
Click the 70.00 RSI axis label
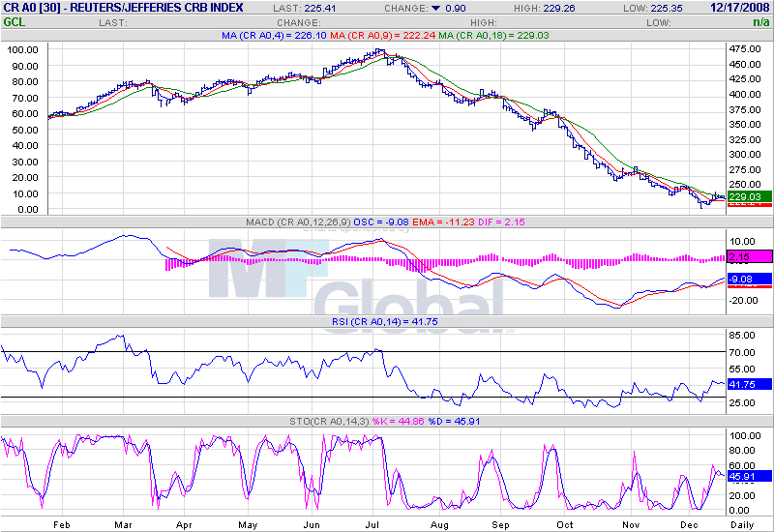(742, 352)
